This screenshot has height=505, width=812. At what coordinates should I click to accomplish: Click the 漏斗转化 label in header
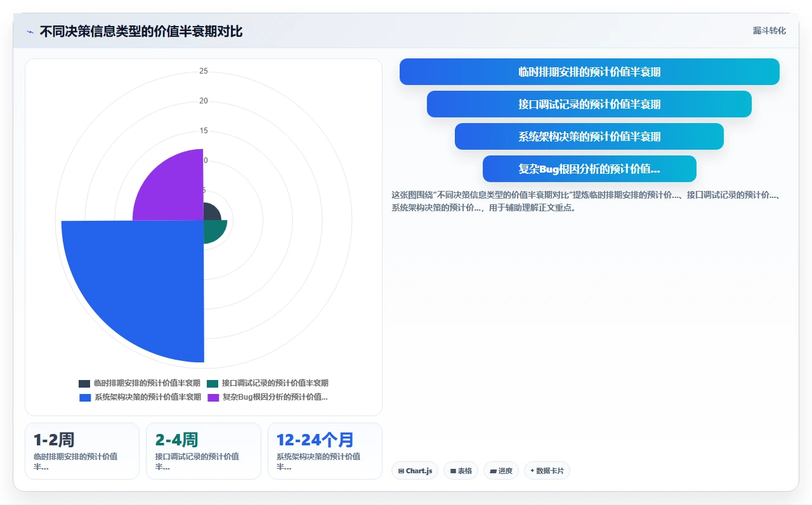click(x=769, y=31)
